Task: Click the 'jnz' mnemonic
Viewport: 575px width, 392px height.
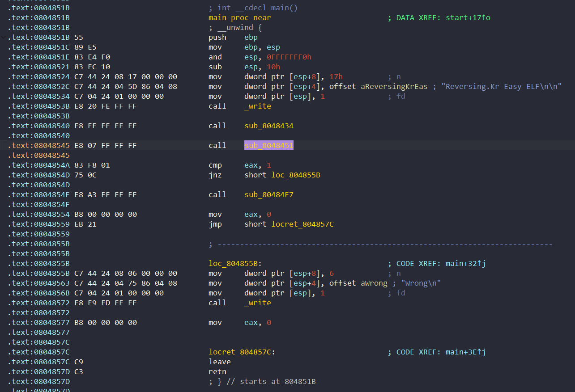Action: tap(215, 175)
